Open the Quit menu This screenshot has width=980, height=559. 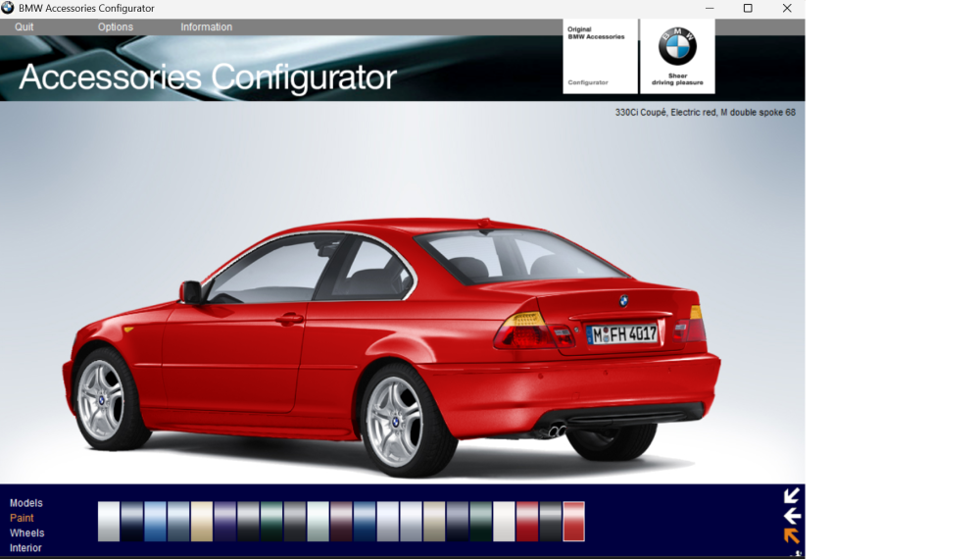coord(24,27)
